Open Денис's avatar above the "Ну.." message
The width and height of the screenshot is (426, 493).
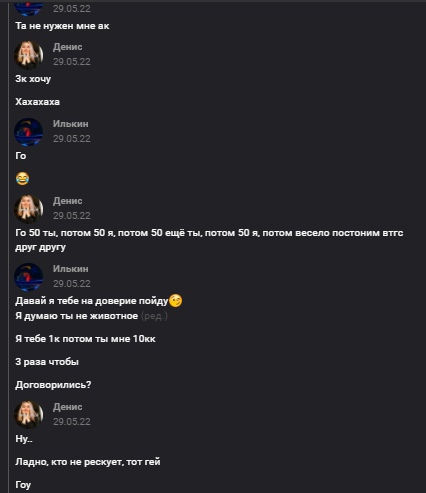click(29, 415)
